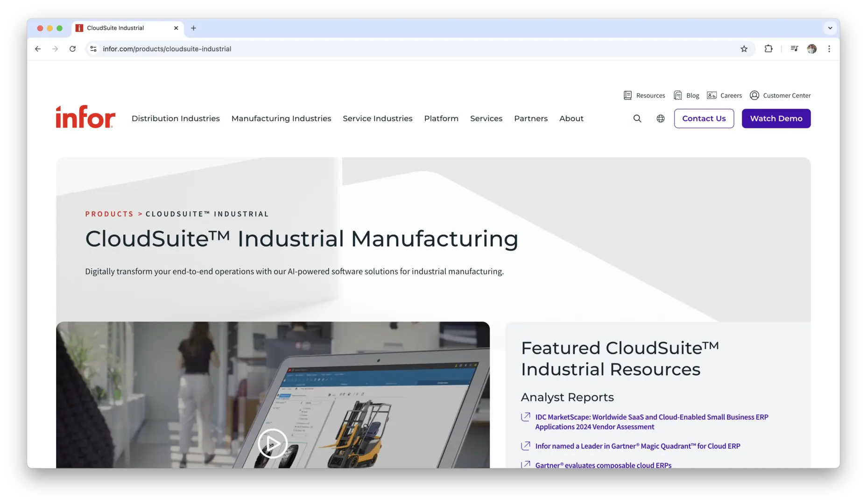Click the Careers ID card icon
The width and height of the screenshot is (867, 504).
click(x=712, y=95)
